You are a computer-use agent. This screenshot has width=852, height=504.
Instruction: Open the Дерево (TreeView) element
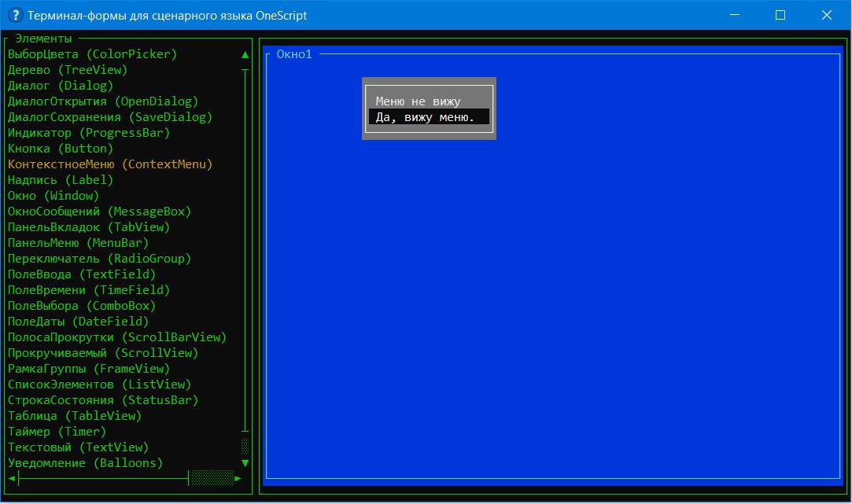(67, 70)
